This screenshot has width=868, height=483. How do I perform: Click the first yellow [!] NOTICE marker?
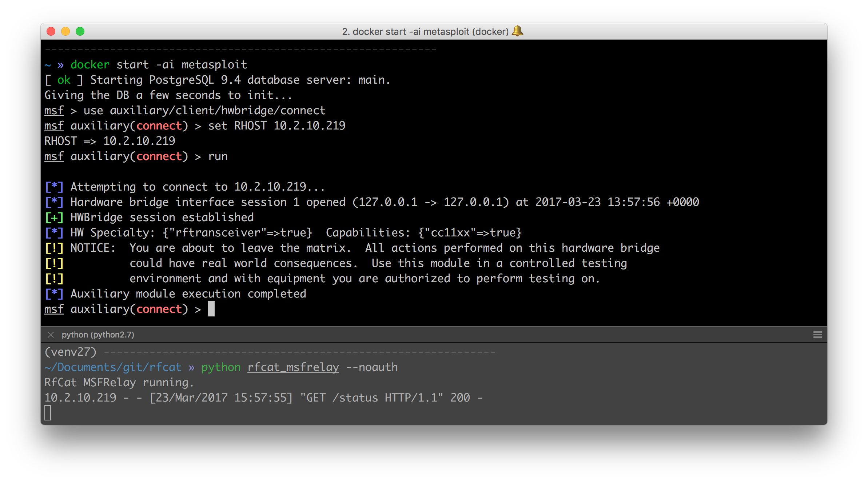(x=54, y=248)
